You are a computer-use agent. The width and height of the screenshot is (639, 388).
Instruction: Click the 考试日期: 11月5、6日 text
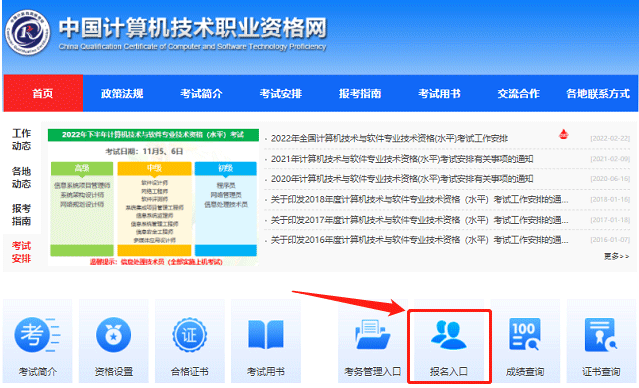pyautogui.click(x=144, y=152)
